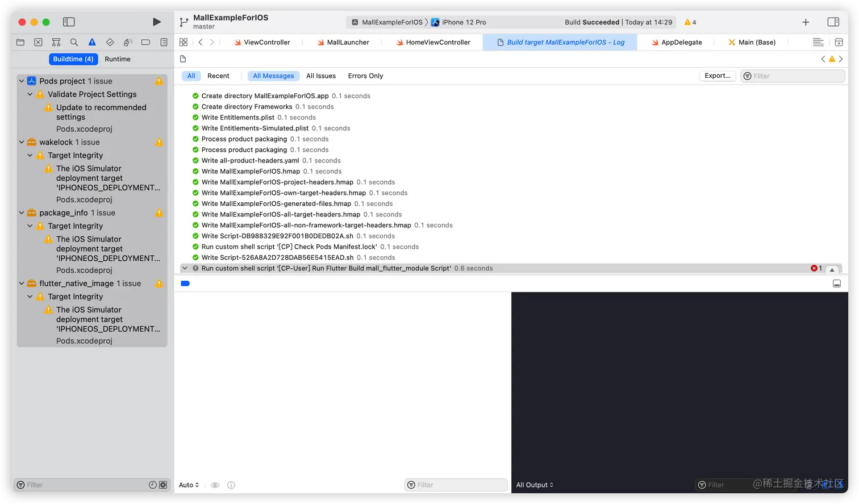859x504 pixels.
Task: Add a new editor pane
Action: [x=839, y=42]
